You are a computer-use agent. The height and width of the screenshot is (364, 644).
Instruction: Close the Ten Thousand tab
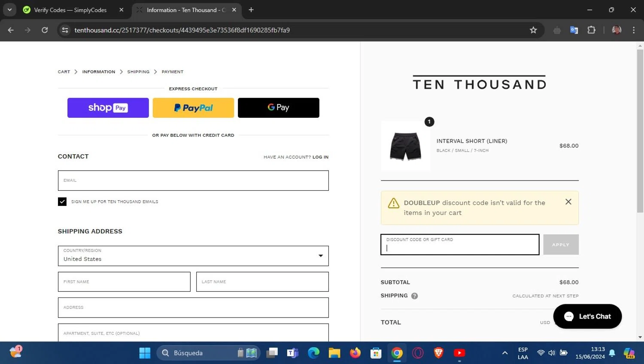pos(234,10)
